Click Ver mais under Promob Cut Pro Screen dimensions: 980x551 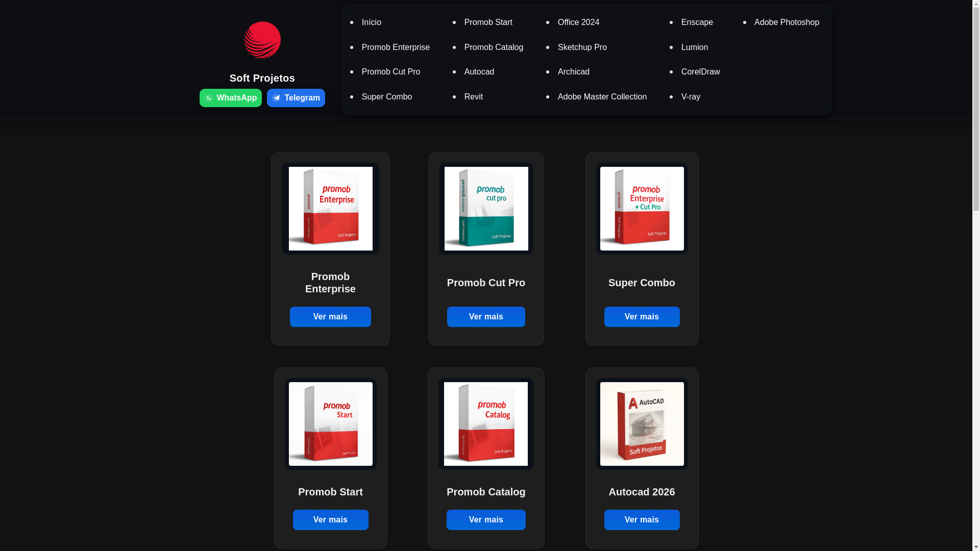486,317
